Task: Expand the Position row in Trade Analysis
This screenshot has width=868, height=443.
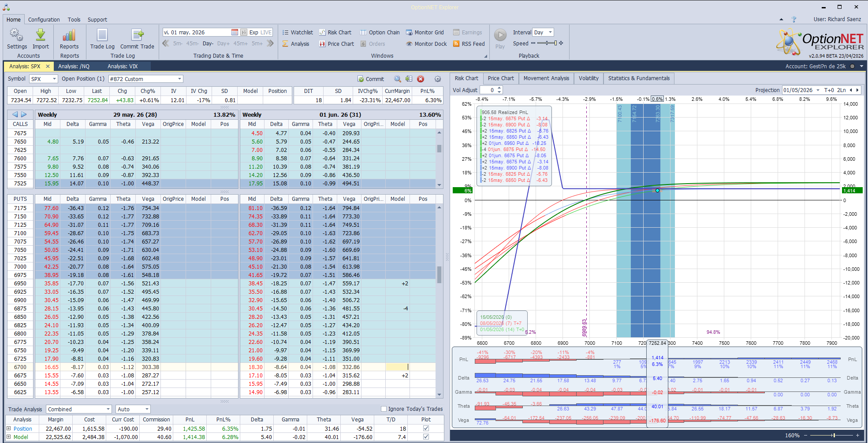Action: (8, 428)
